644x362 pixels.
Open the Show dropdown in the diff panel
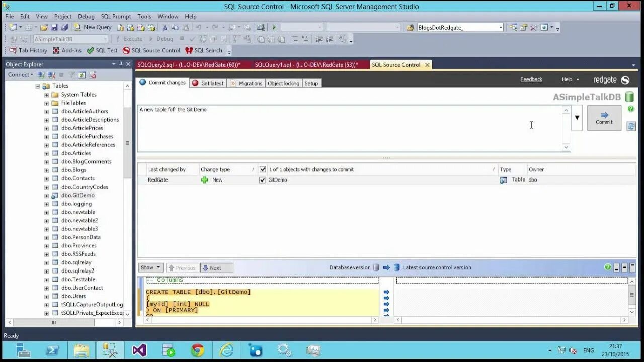point(150,267)
